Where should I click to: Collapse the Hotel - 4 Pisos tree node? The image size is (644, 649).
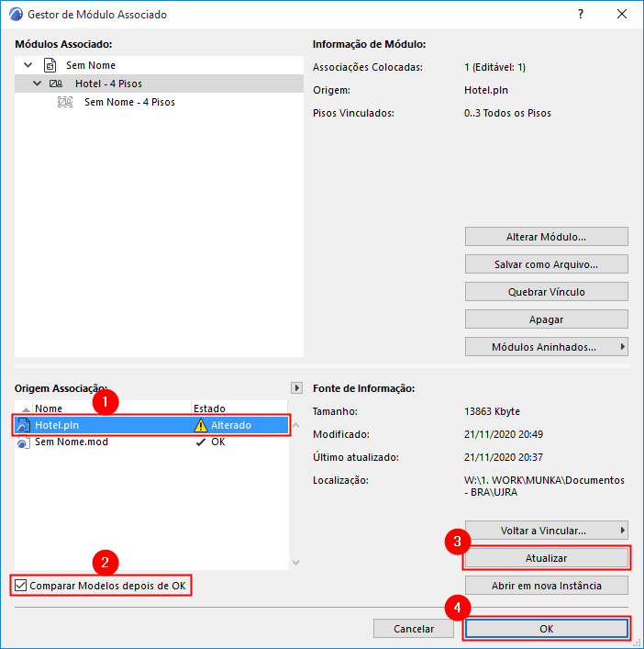click(x=38, y=84)
